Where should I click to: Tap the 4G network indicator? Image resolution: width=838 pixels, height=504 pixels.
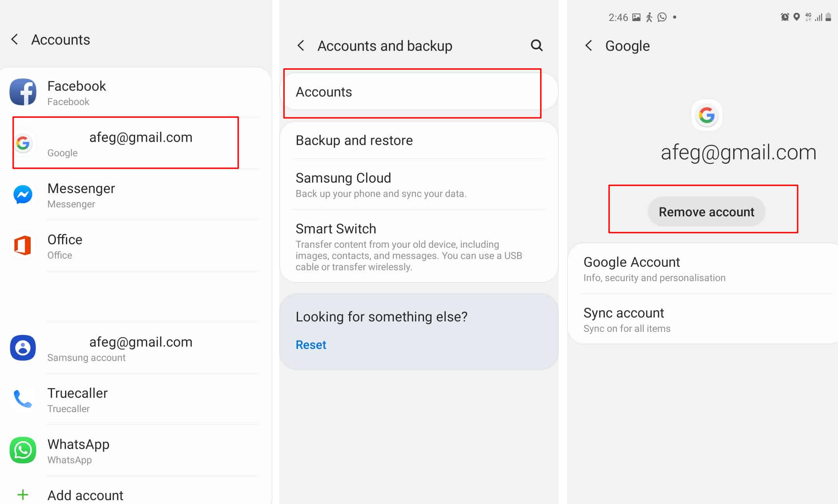click(x=808, y=17)
